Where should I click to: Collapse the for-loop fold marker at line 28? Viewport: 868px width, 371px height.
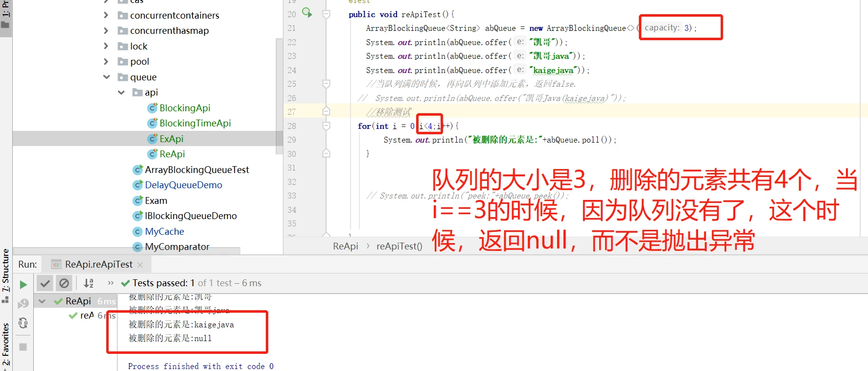326,126
